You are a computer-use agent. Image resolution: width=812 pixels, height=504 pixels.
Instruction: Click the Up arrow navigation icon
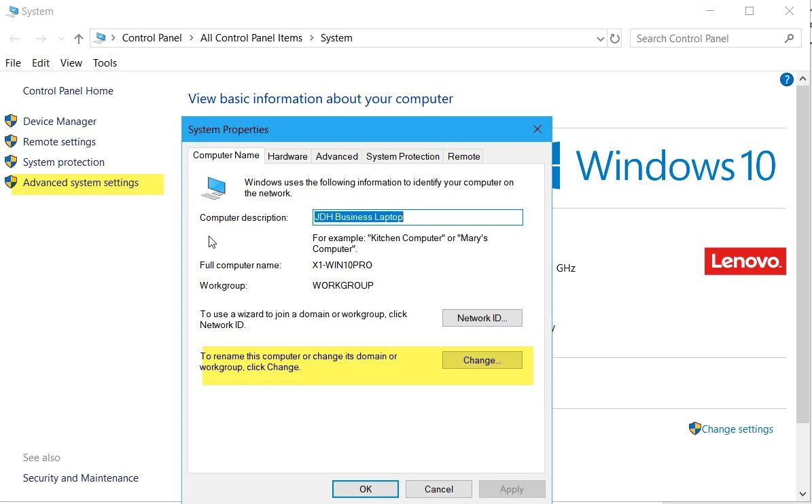pos(79,38)
